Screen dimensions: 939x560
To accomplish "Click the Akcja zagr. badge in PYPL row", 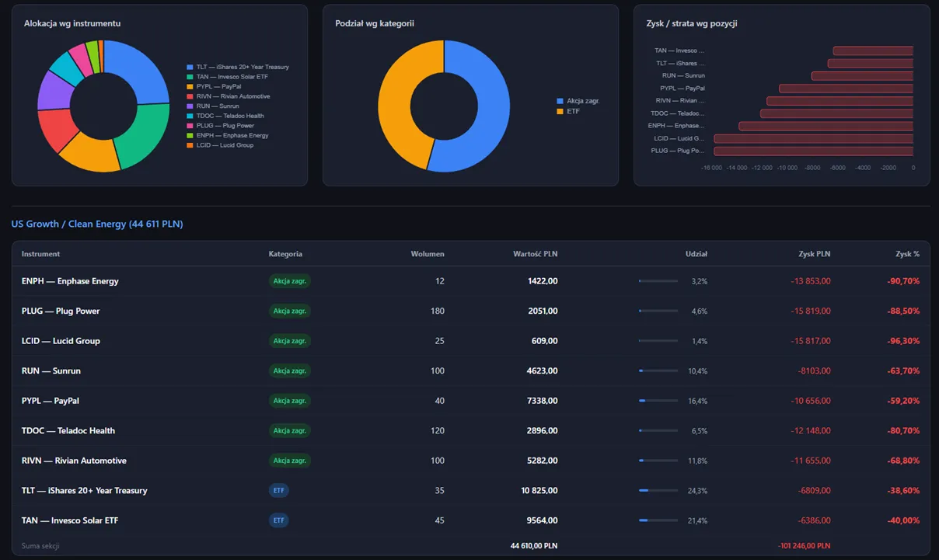I will pyautogui.click(x=290, y=401).
